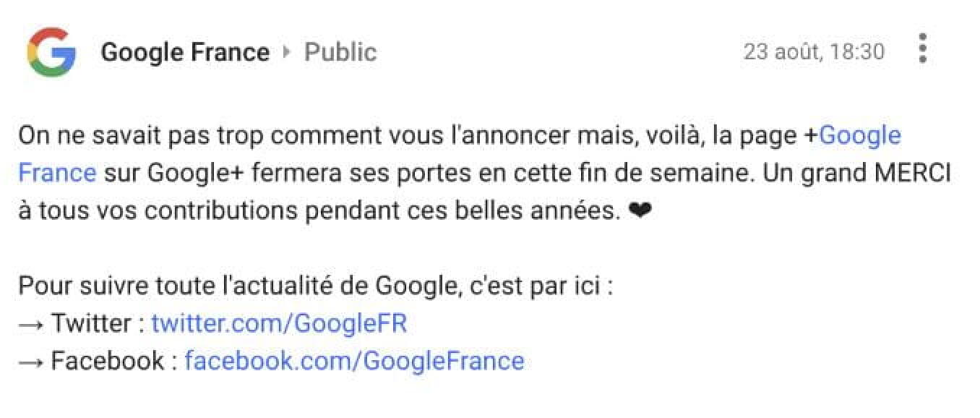Image resolution: width=980 pixels, height=418 pixels.
Task: Click the black heart emoji
Action: pos(641,212)
